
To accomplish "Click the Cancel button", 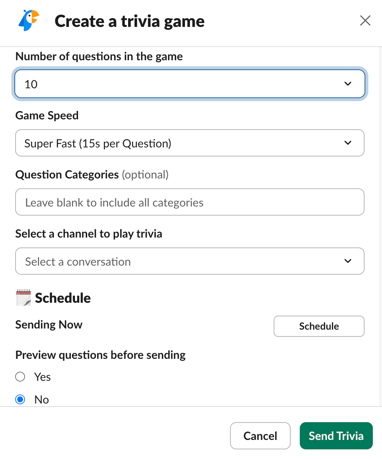I will (260, 436).
